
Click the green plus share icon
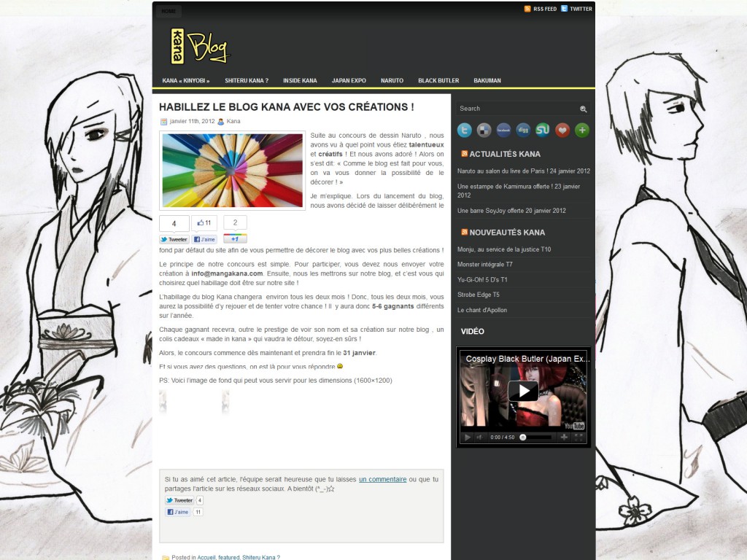point(581,131)
